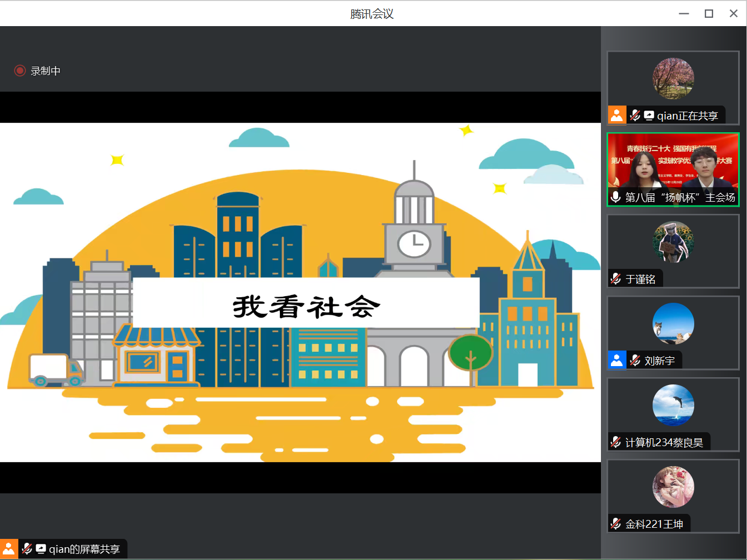Unmute 金科221王坤's microphone
Image resolution: width=747 pixels, height=560 pixels.
point(615,523)
